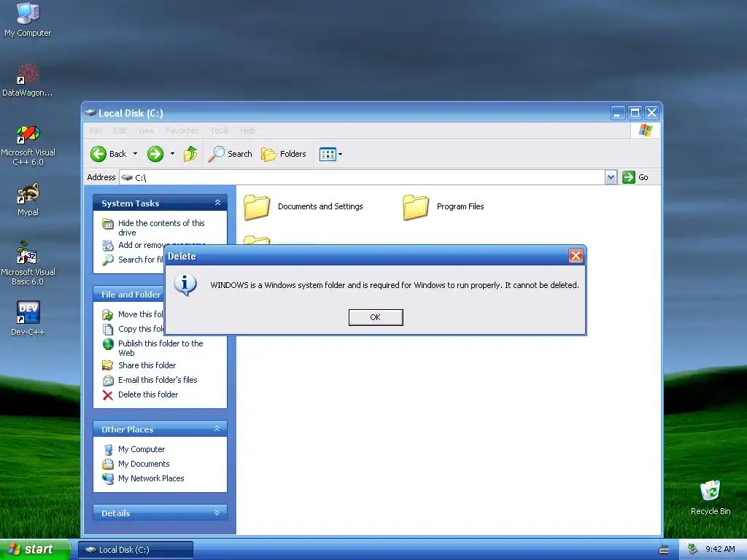Collapse the System Tasks panel
Viewport: 747px width, 560px height.
[x=217, y=203]
